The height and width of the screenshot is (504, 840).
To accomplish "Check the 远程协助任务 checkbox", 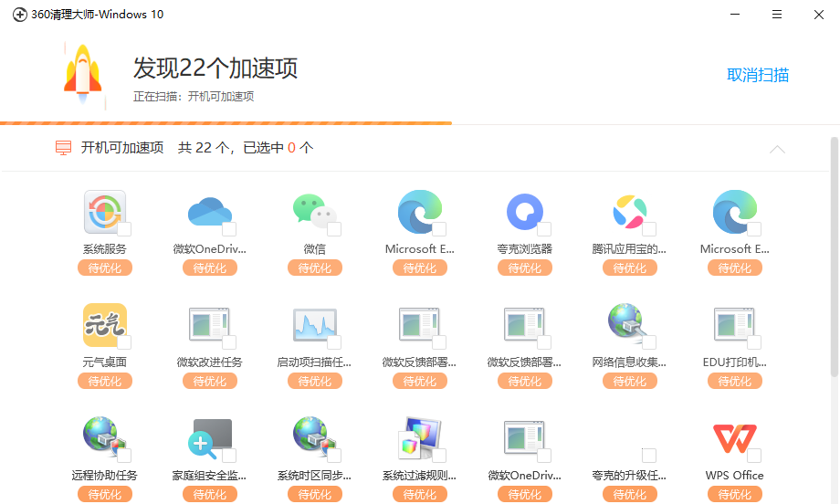I will [x=124, y=456].
